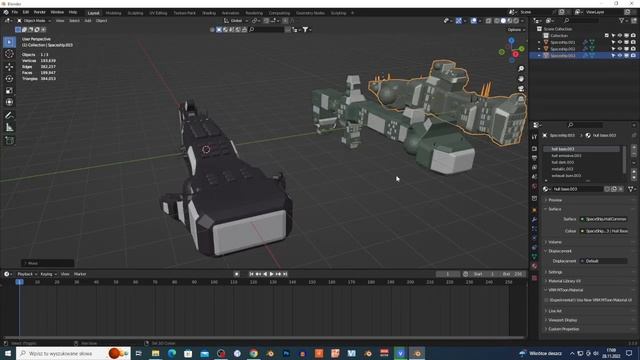Open the timeline Keying menu
This screenshot has width=640, height=360.
(48, 274)
